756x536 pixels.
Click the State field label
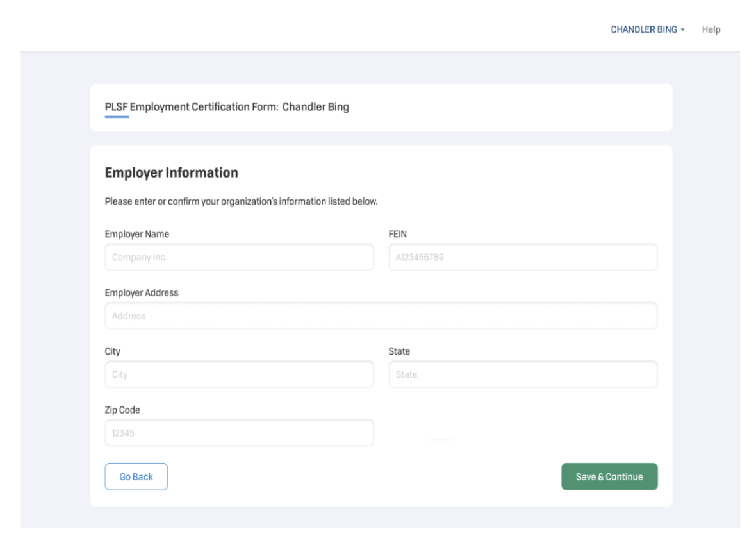tap(399, 351)
